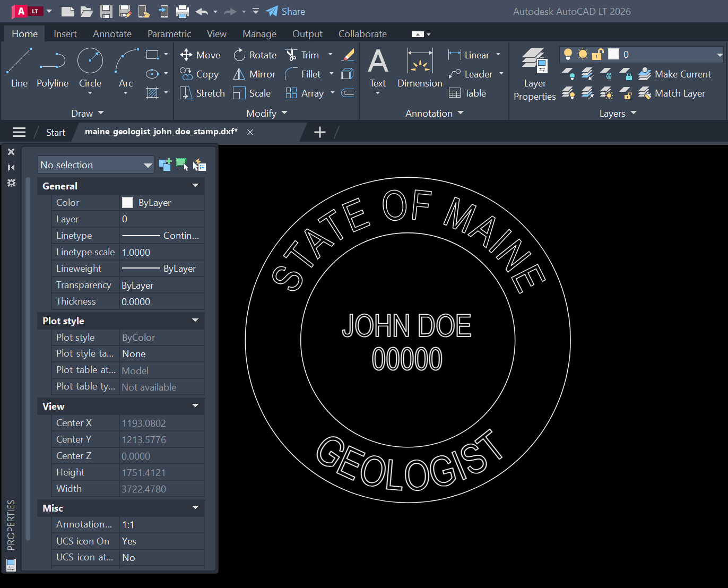This screenshot has width=728, height=588.
Task: Select the Polyline tool
Action: (53, 68)
